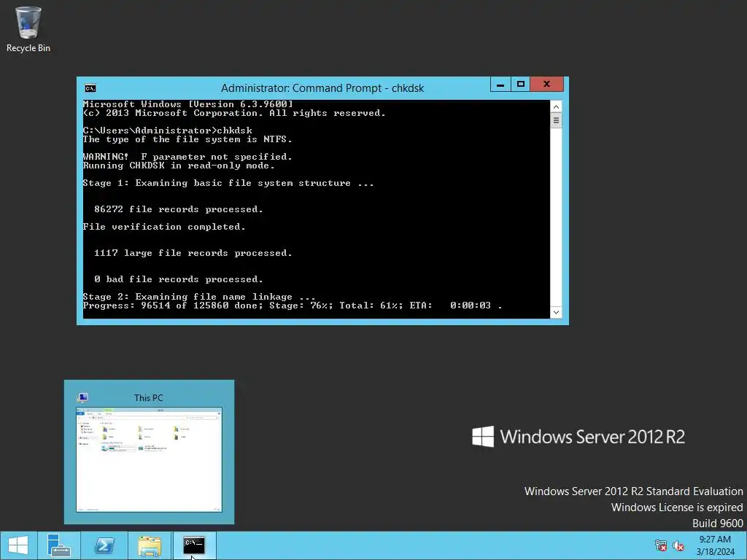
Task: Click the 'C:\Users\Administrator>chkdsk' command line
Action: (168, 131)
